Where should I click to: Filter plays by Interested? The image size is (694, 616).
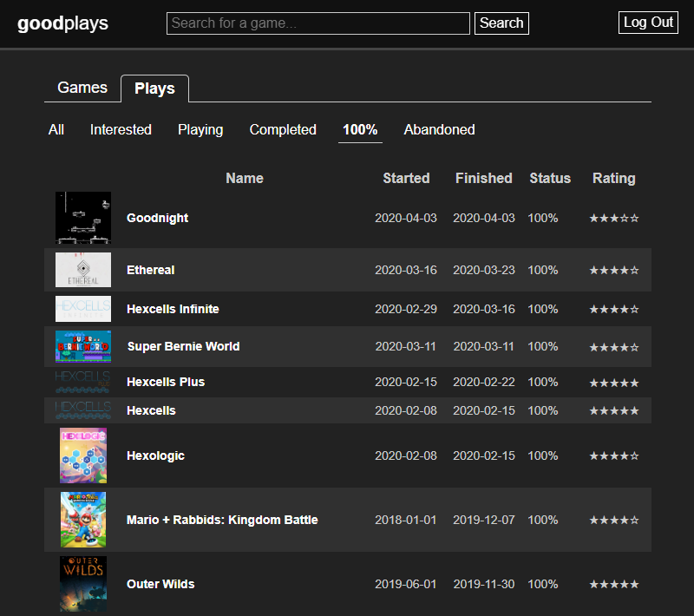[x=121, y=129]
